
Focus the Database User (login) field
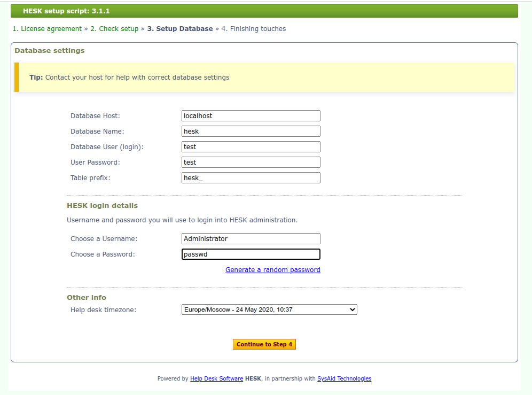tap(251, 147)
